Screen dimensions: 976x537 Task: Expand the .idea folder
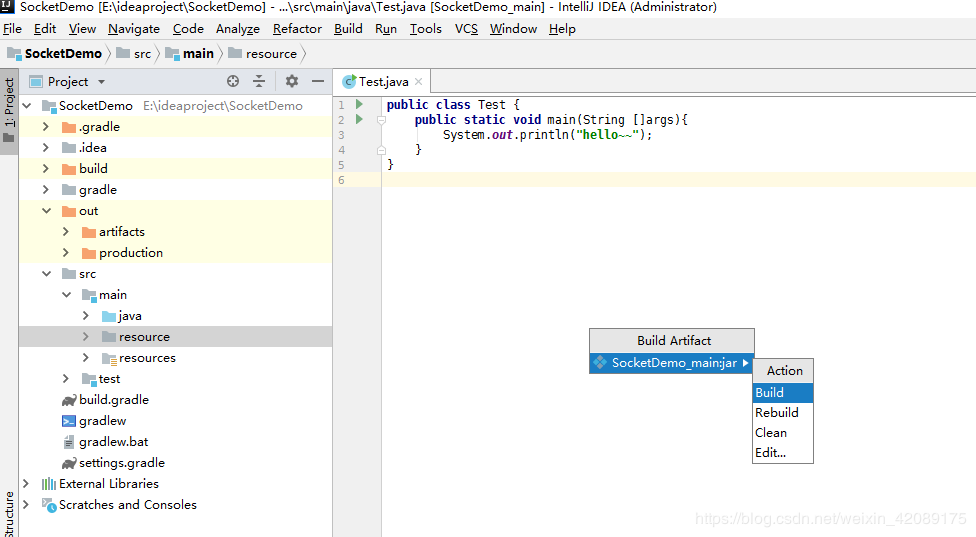(x=45, y=148)
